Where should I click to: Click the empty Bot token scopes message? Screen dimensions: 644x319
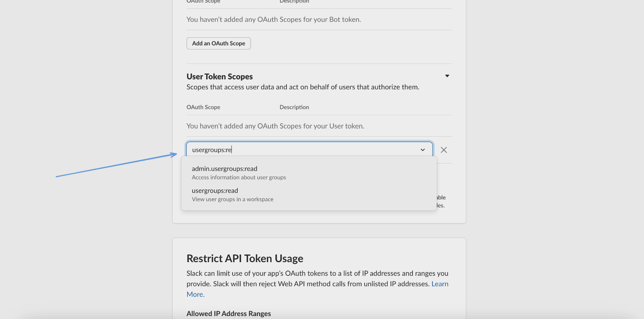(274, 20)
